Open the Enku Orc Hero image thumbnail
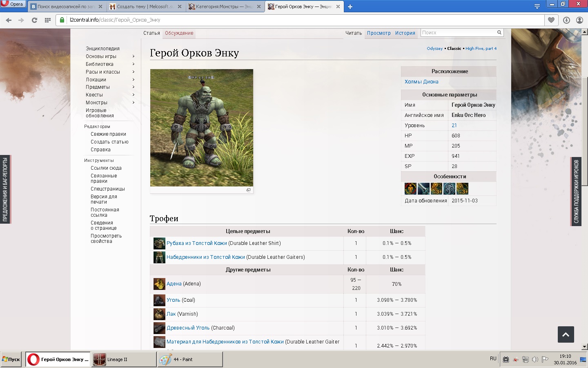588x368 pixels. [202, 128]
